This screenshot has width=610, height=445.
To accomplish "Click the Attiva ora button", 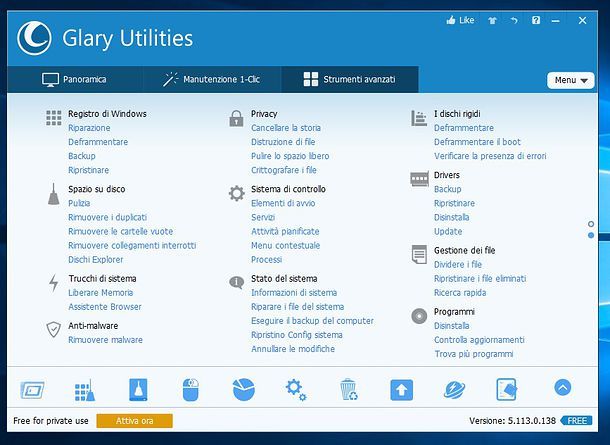I will point(135,421).
